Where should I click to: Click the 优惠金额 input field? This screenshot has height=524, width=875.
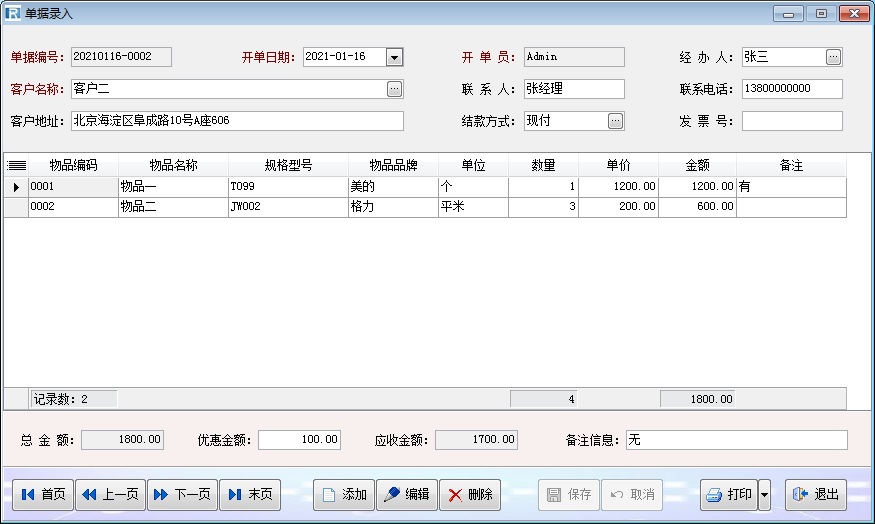pyautogui.click(x=299, y=440)
